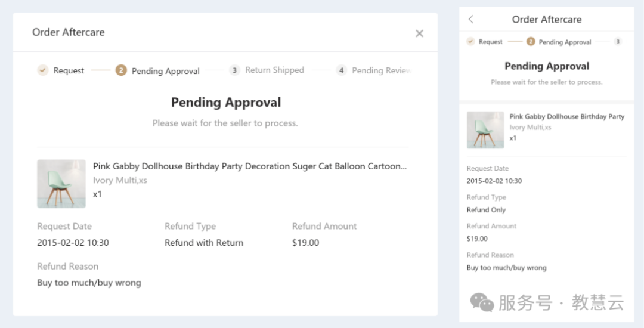
Task: Click step 2 circle in mobile stepper
Action: coord(530,42)
